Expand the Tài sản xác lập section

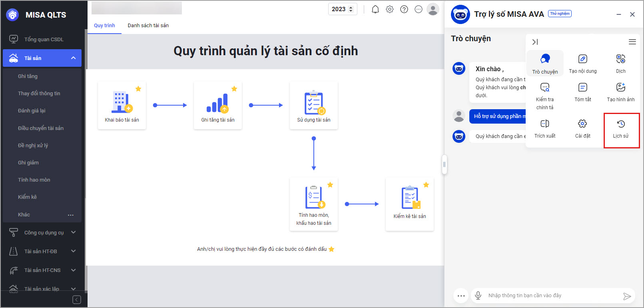tap(74, 289)
